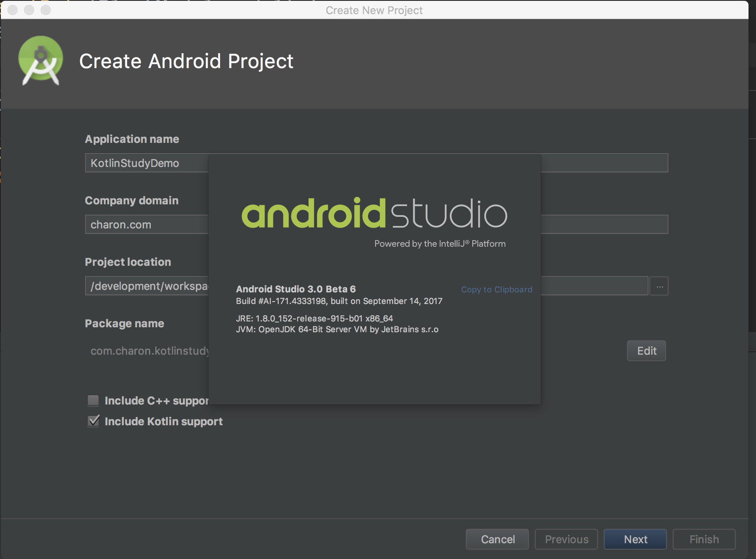
Task: Click the 'Create Android Project' heading
Action: click(x=186, y=61)
